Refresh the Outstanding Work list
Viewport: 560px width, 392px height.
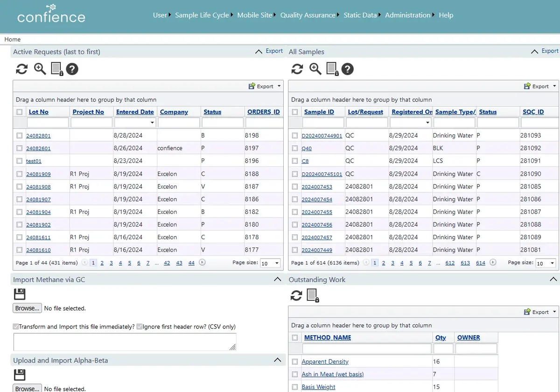[x=296, y=295]
